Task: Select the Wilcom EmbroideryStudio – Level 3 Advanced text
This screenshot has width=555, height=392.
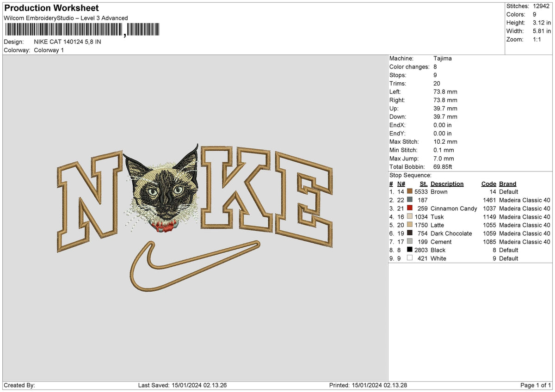Action: (66, 18)
